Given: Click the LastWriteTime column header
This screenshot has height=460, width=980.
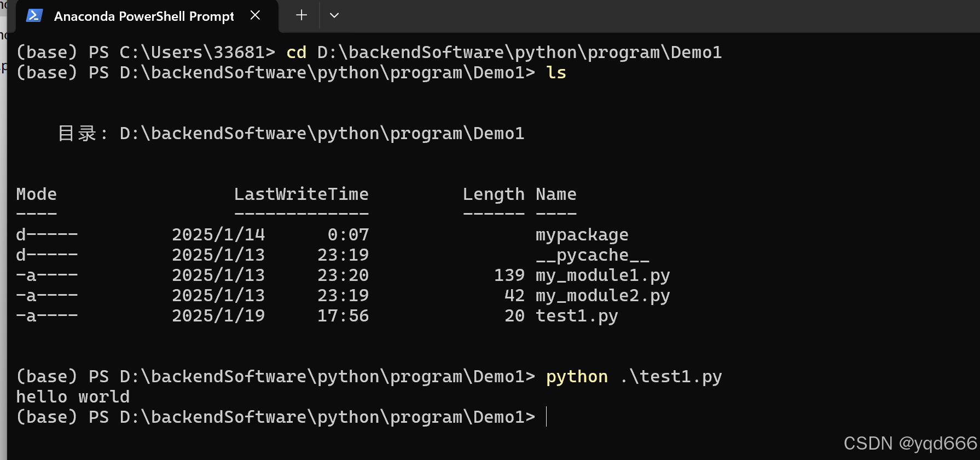Looking at the screenshot, I should 301,194.
